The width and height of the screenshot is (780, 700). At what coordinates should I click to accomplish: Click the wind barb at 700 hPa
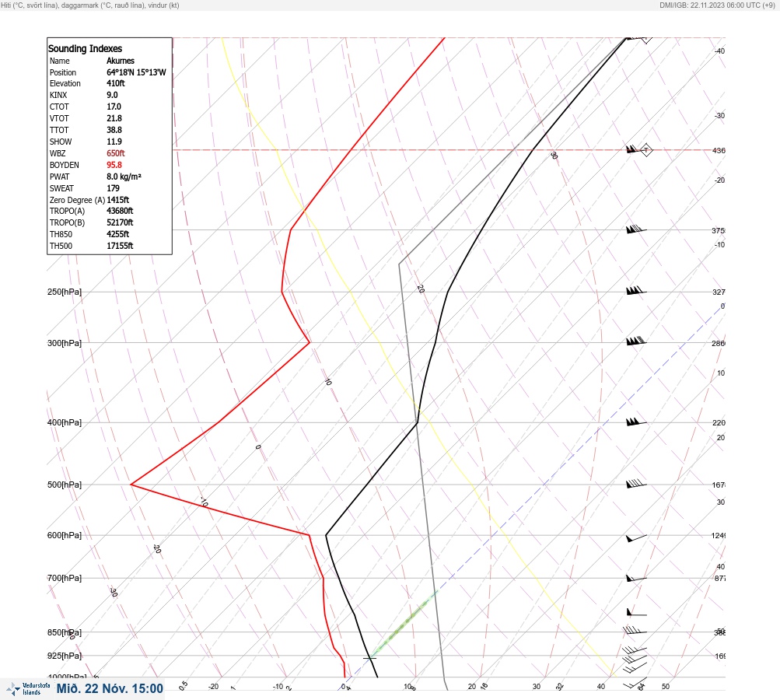tap(636, 579)
